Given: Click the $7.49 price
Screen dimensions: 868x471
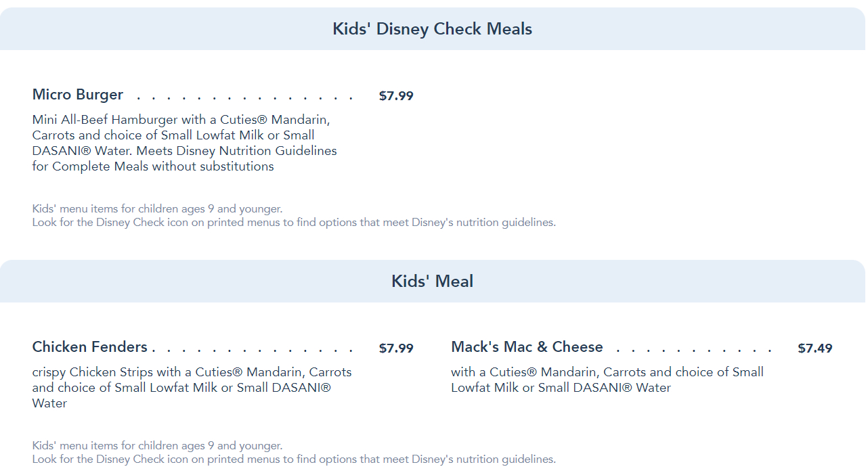Looking at the screenshot, I should click(815, 349).
